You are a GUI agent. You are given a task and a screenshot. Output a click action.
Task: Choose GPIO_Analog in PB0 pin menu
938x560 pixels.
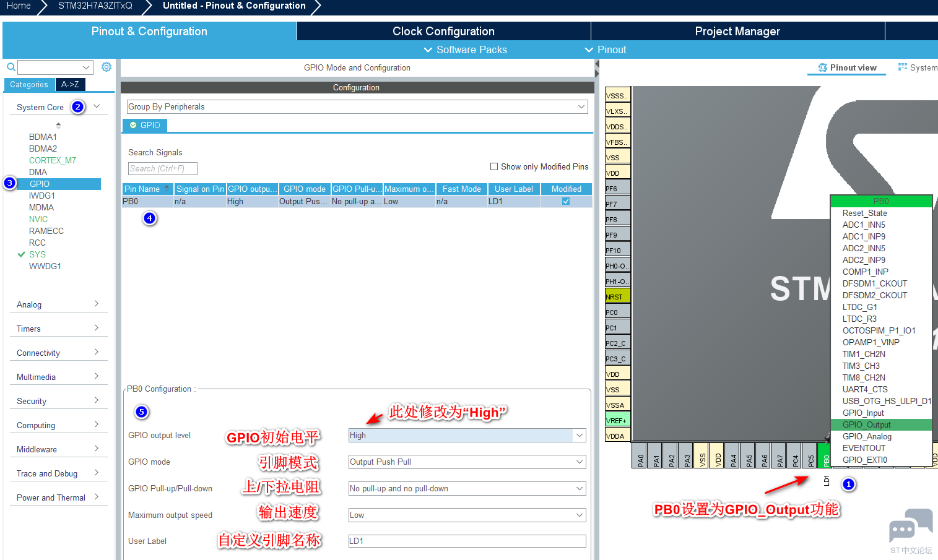click(x=880, y=436)
